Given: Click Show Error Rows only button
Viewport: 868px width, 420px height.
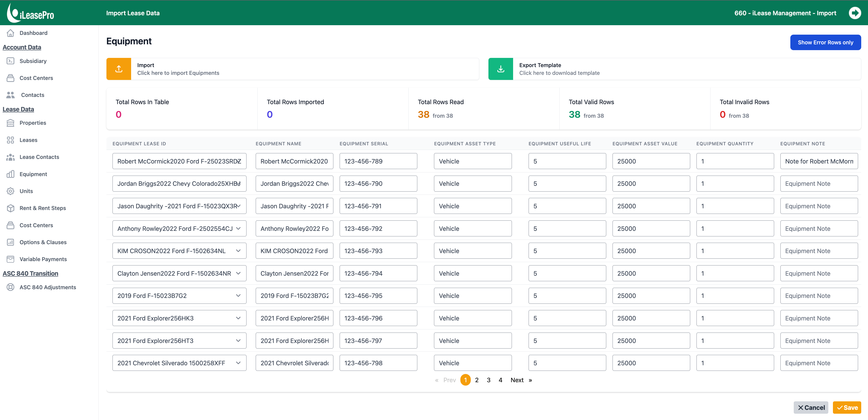Looking at the screenshot, I should (x=825, y=42).
